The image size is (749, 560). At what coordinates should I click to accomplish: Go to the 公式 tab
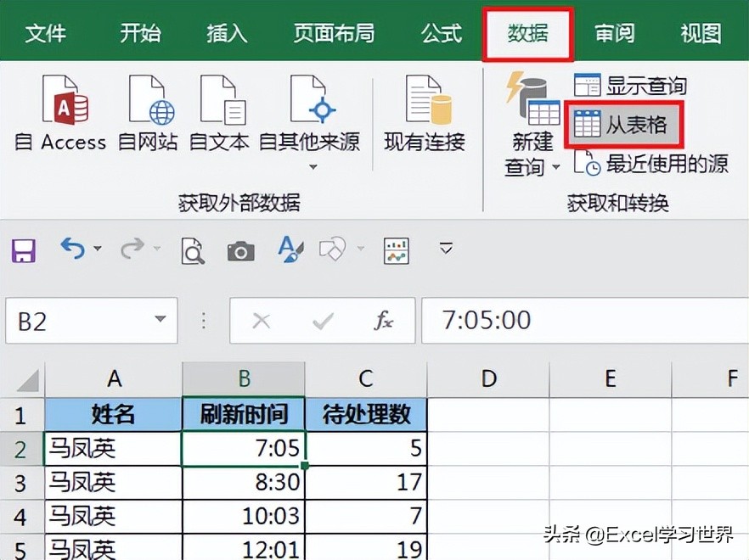[442, 33]
